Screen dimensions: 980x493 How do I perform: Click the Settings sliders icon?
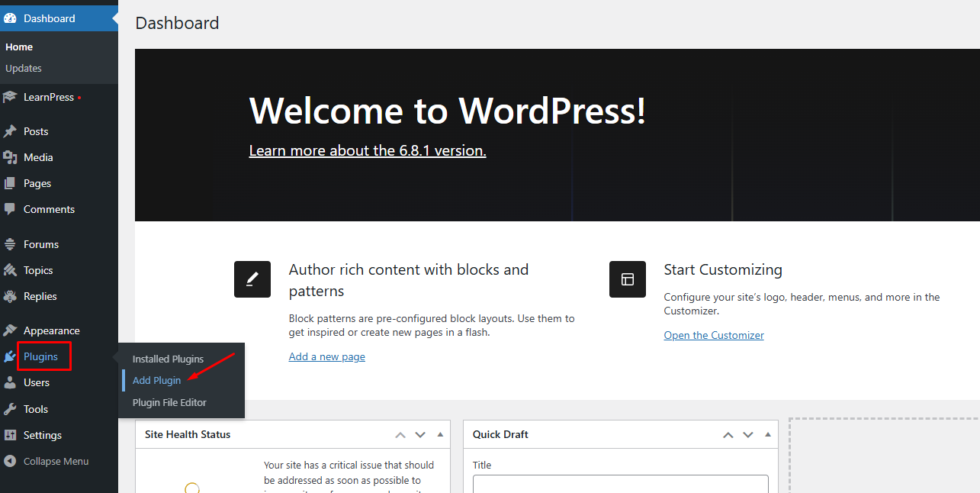pos(10,435)
